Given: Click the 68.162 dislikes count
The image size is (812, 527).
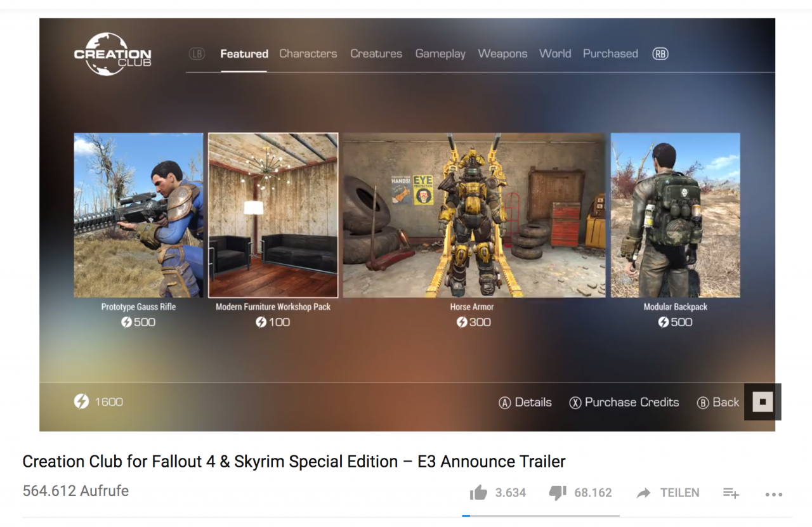Looking at the screenshot, I should tap(593, 493).
